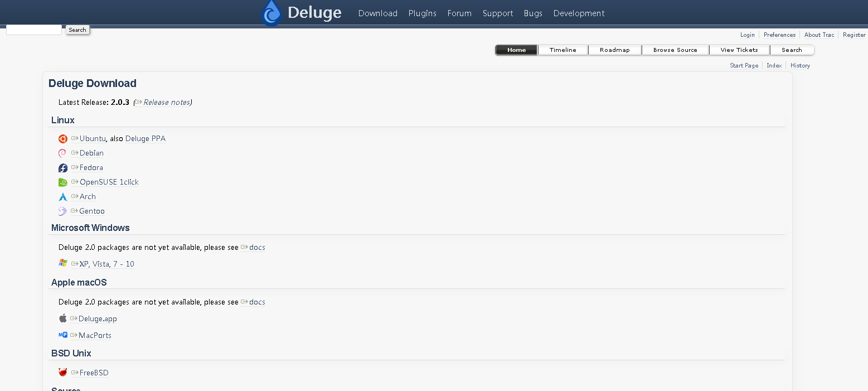This screenshot has width=868, height=391.
Task: Click the Gentoo logo icon
Action: (62, 211)
